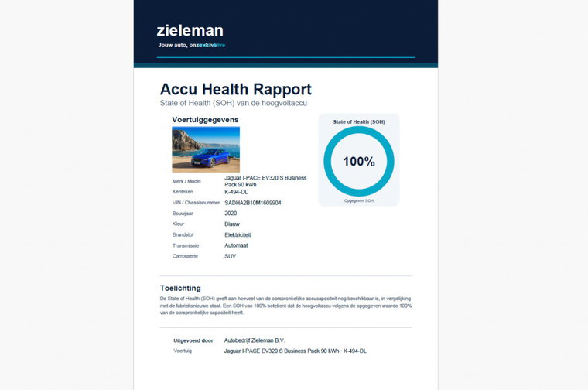The width and height of the screenshot is (588, 390).
Task: Click the Bouwjaar value 2020
Action: pyautogui.click(x=231, y=214)
